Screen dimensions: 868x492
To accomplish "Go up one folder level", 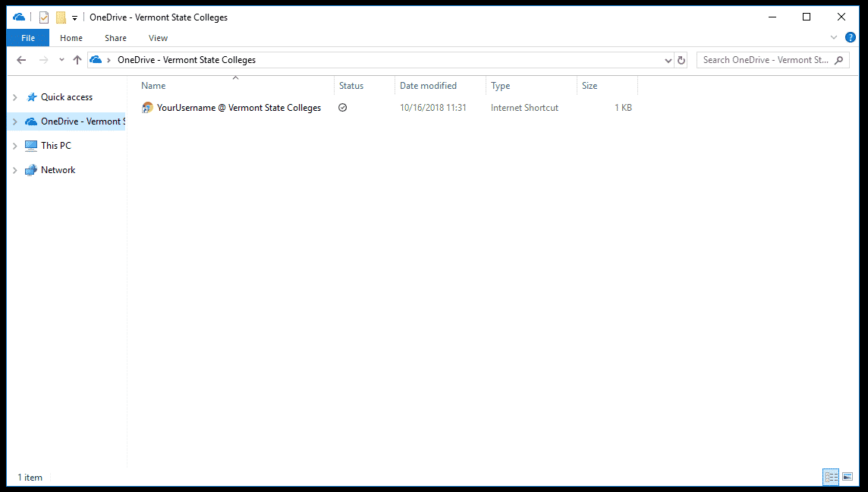I will click(x=77, y=60).
